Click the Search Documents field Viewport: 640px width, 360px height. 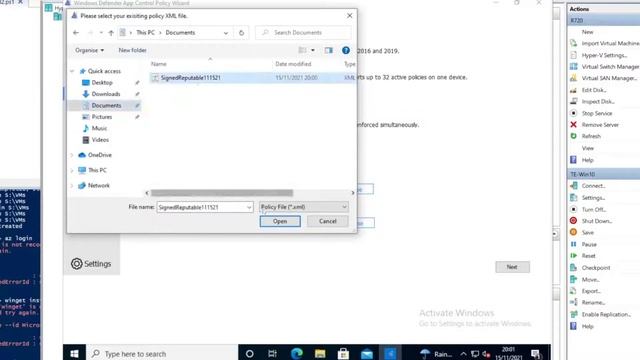pos(303,33)
